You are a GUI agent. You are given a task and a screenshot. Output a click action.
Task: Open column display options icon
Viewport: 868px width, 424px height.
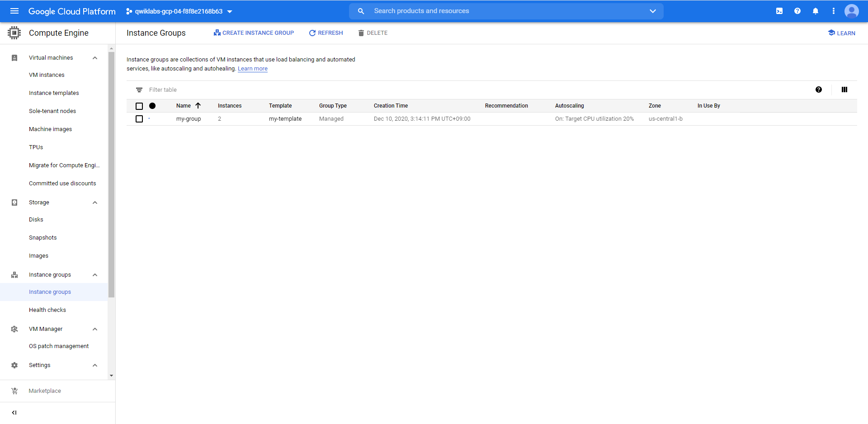coord(844,90)
